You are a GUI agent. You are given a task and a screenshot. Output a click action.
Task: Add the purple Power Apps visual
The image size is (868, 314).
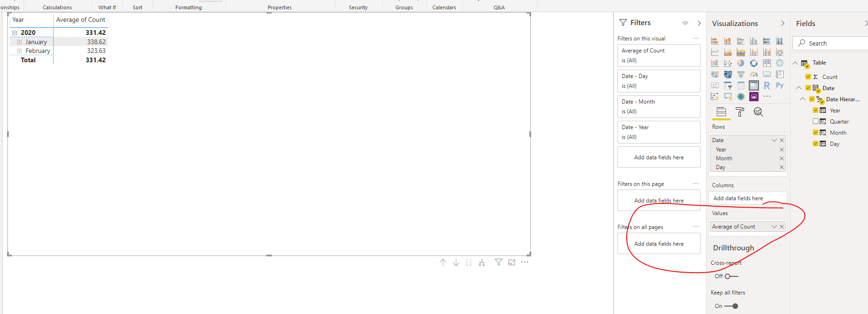[754, 97]
